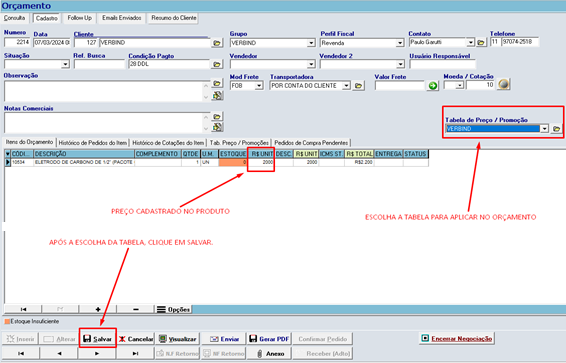Viewport: 566px width, 363px height.
Task: Expand the Situação dropdown
Action: pos(65,65)
